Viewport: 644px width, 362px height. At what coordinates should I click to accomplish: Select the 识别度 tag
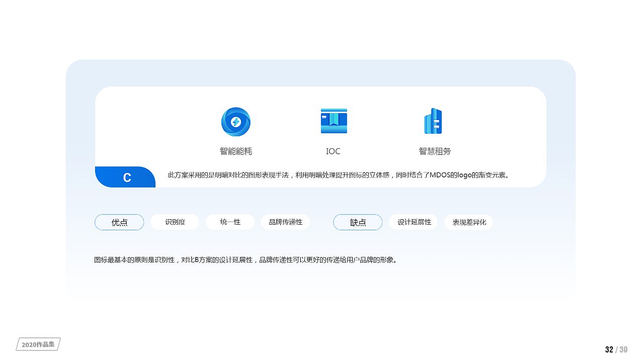[175, 222]
